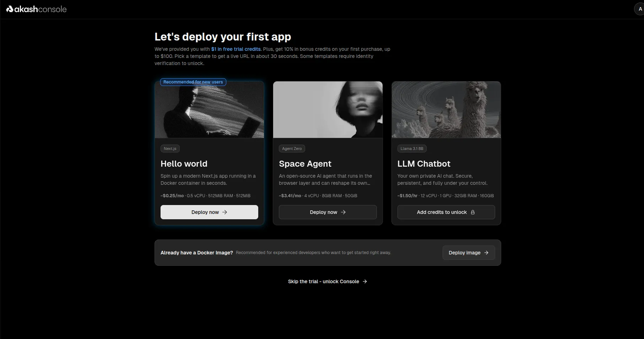Click the Akash Console logo
The height and width of the screenshot is (339, 644).
point(36,9)
